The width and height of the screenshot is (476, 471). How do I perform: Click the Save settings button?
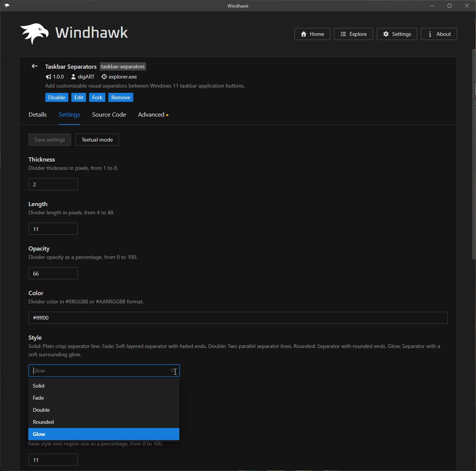click(50, 140)
